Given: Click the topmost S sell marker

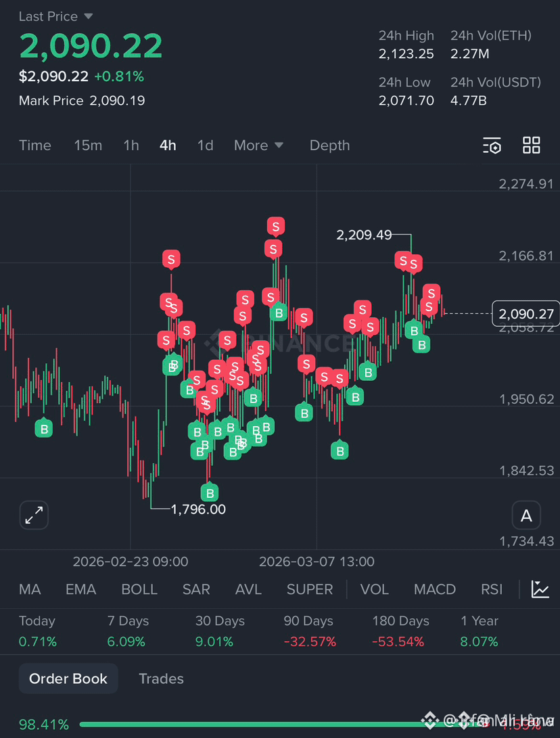Looking at the screenshot, I should coord(276,227).
